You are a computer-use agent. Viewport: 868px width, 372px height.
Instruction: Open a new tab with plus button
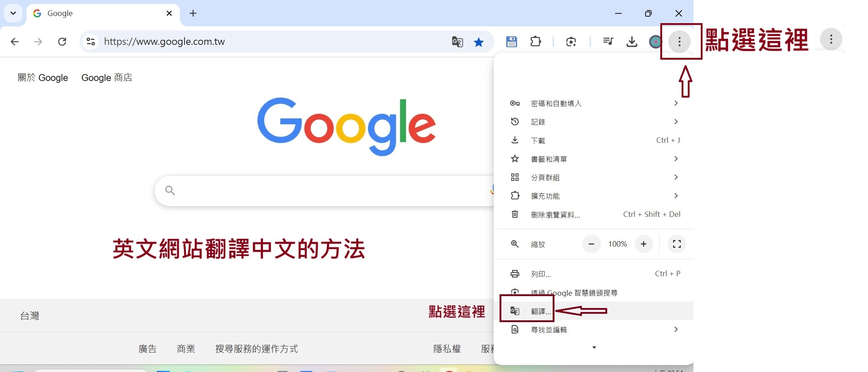click(x=193, y=13)
